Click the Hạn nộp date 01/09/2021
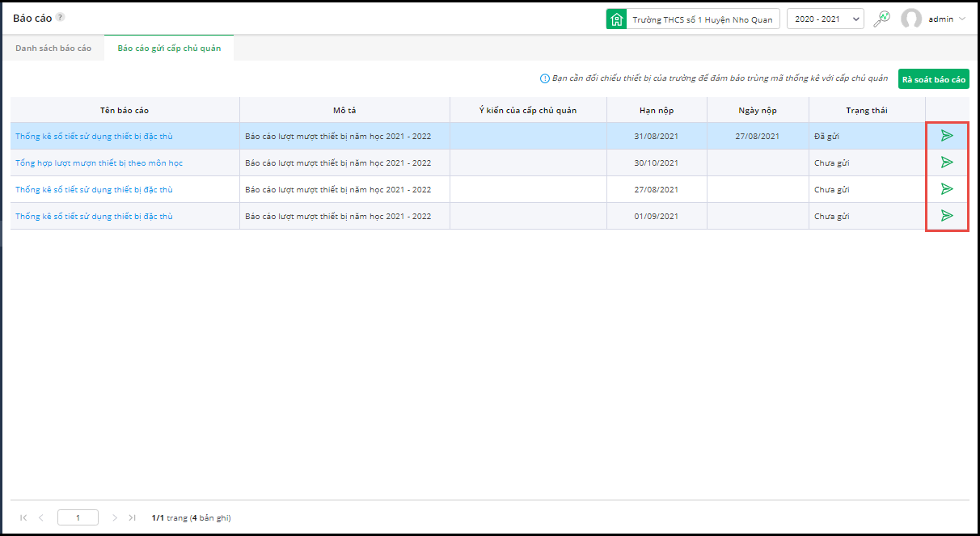 click(657, 216)
